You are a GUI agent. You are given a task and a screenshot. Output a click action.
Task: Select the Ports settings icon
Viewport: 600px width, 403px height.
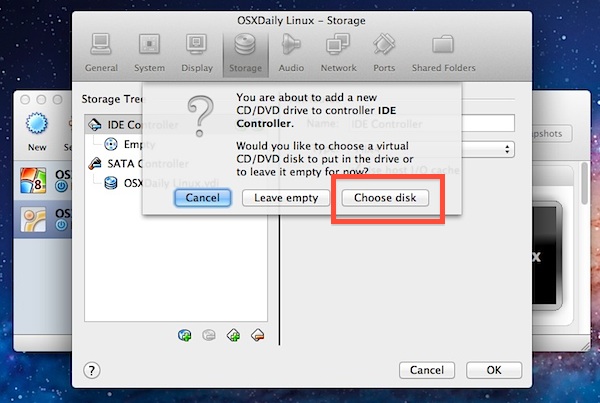click(384, 52)
